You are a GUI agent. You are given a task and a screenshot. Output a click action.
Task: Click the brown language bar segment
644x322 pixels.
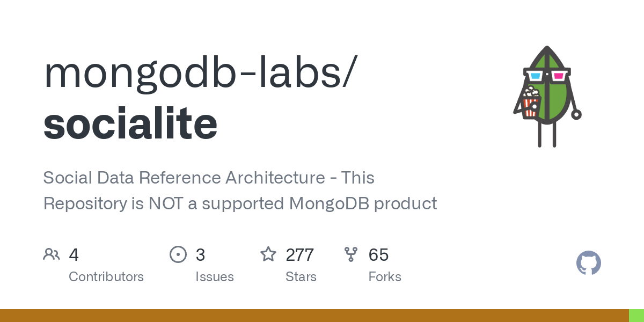[x=314, y=316]
